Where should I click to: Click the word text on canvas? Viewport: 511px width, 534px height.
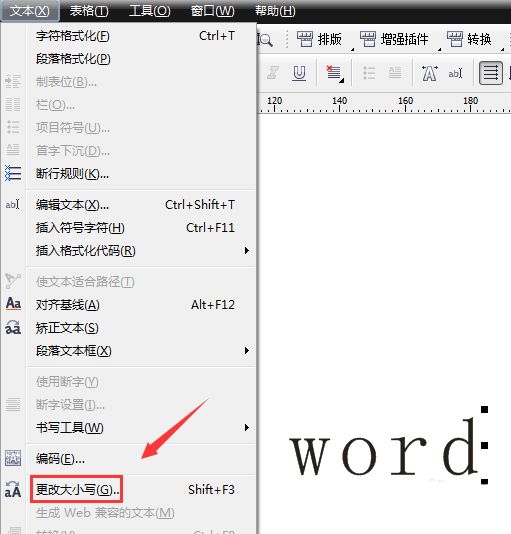[384, 447]
